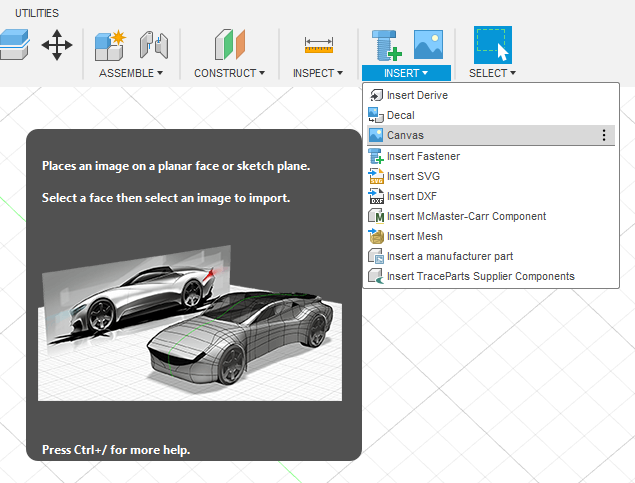Viewport: 635px width, 483px height.
Task: Select the Decal menu entry
Action: click(400, 115)
